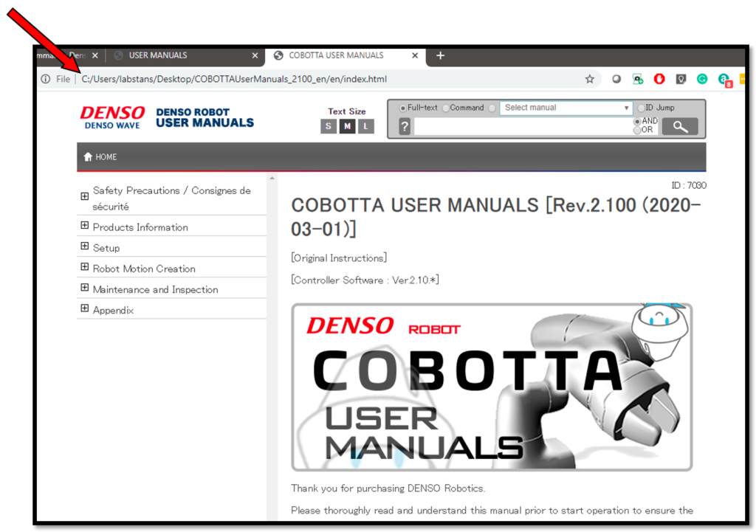Image resolution: width=756 pixels, height=532 pixels.
Task: Open the Appendix section link
Action: tap(113, 311)
